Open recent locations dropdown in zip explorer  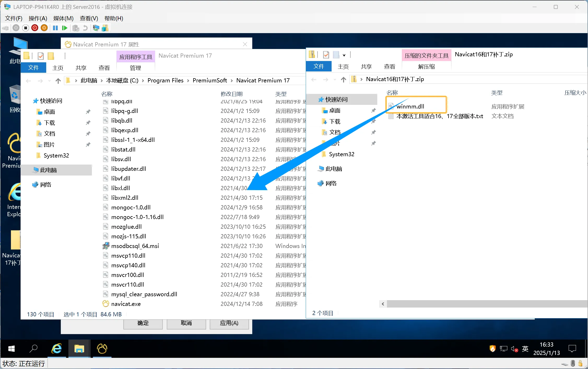coord(335,80)
